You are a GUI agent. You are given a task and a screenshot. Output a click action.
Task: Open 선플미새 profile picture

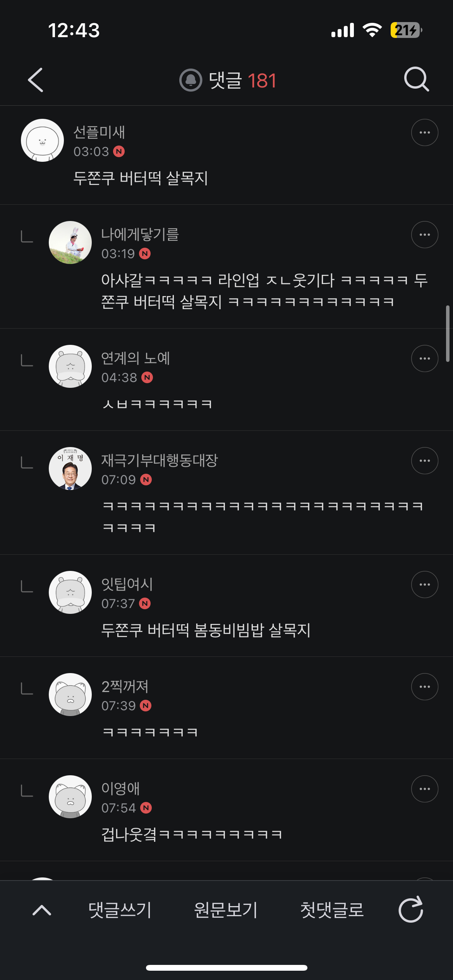pos(42,140)
